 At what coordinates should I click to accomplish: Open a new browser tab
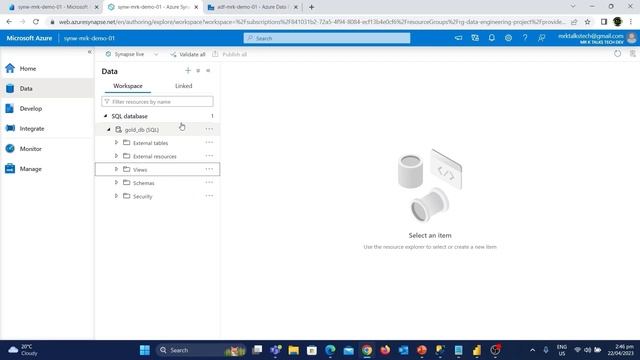point(311,7)
